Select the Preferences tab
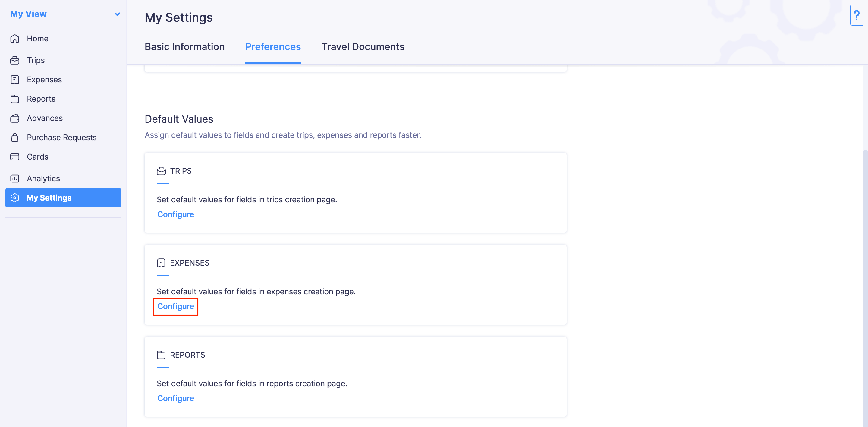868x427 pixels. [273, 46]
